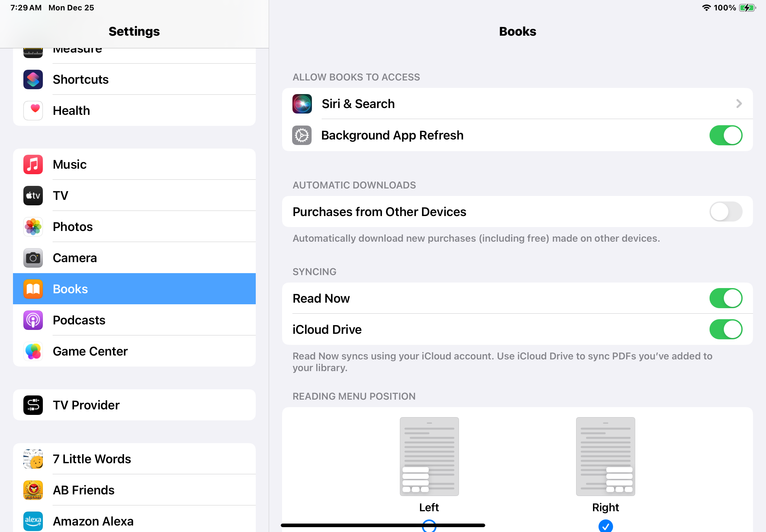This screenshot has height=532, width=766.
Task: Open TV Provider settings
Action: pyautogui.click(x=134, y=405)
